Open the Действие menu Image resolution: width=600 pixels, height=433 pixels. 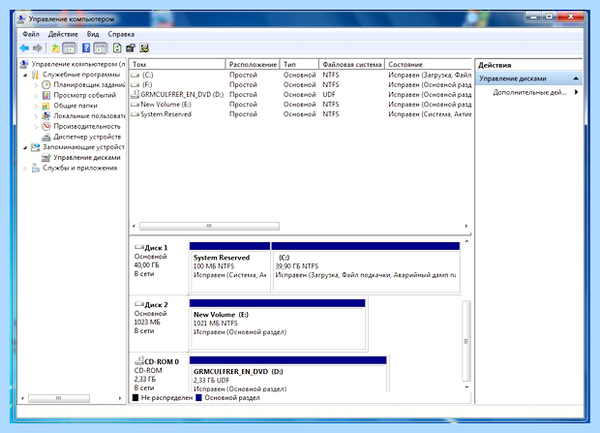pos(63,34)
